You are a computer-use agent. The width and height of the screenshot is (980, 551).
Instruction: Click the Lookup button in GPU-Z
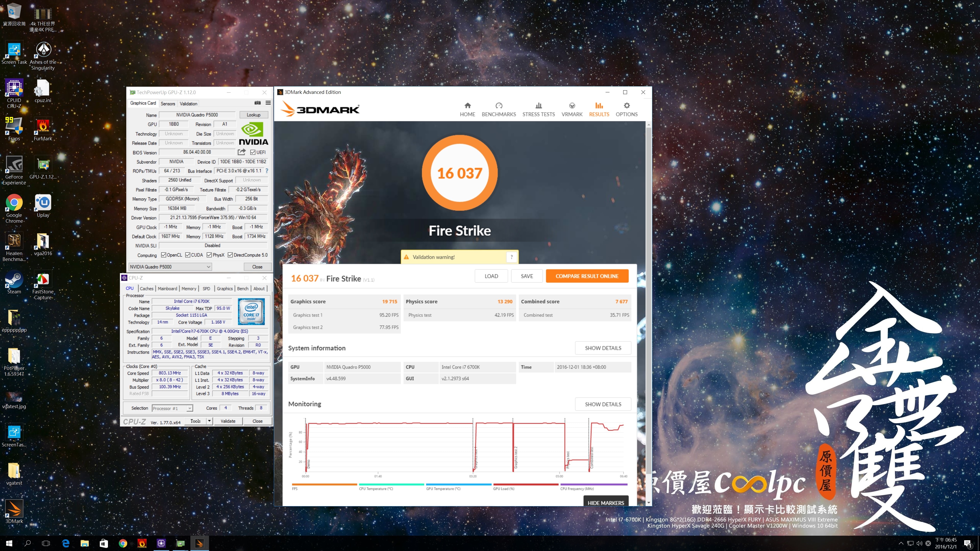pyautogui.click(x=253, y=115)
